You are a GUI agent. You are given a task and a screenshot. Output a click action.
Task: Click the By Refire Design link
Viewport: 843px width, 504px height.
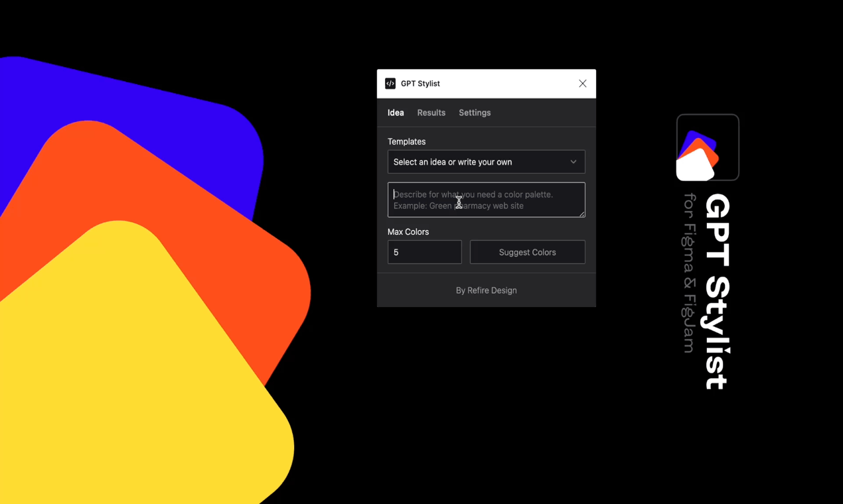[486, 290]
